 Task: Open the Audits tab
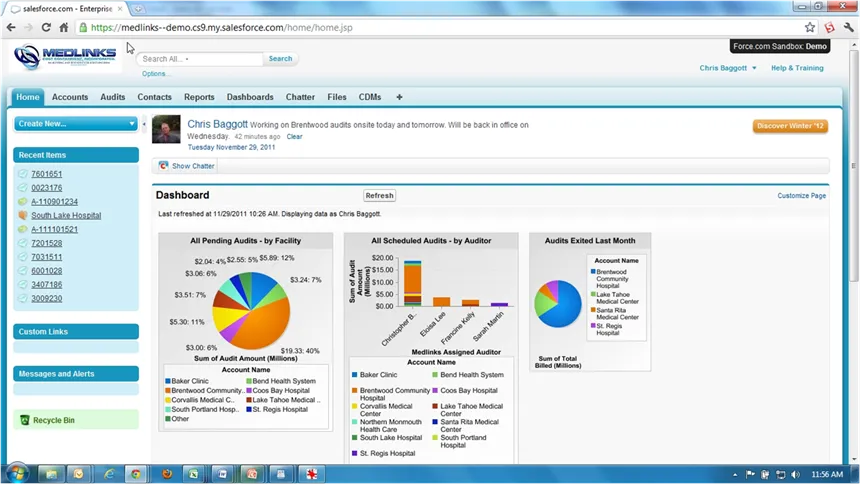[112, 97]
